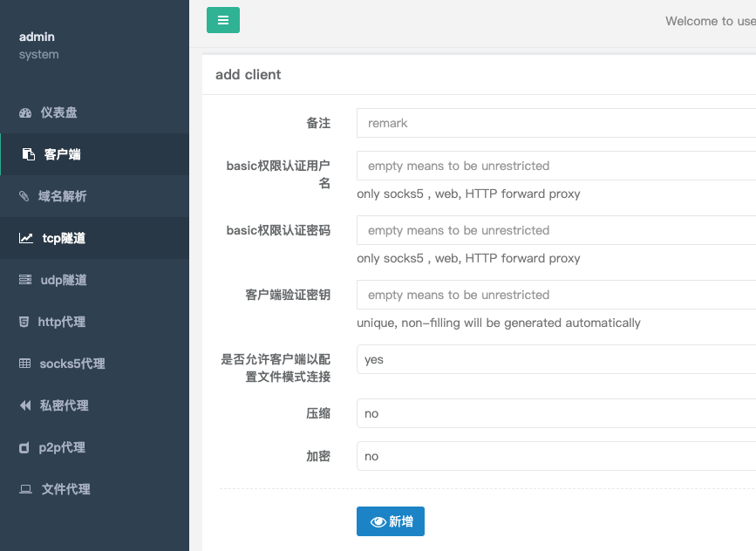
Task: Click the tcp tunnel chart icon
Action: [26, 238]
